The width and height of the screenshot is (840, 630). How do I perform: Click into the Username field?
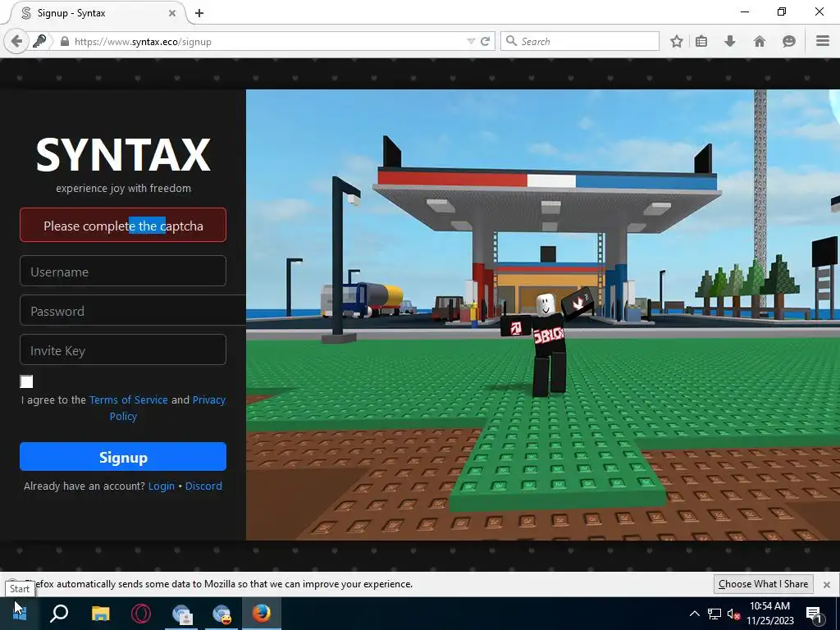click(123, 271)
